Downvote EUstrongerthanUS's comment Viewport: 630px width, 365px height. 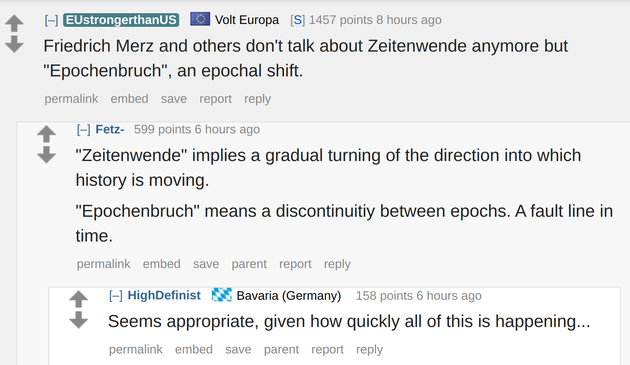[14, 44]
